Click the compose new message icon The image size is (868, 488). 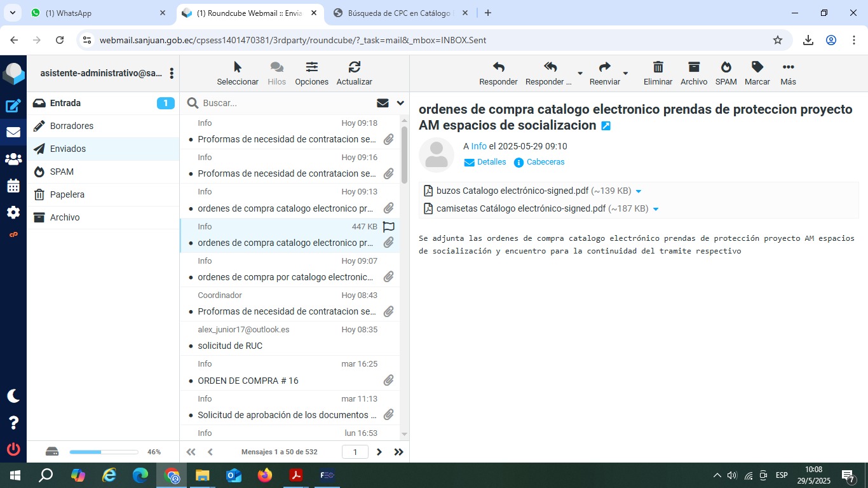(13, 106)
